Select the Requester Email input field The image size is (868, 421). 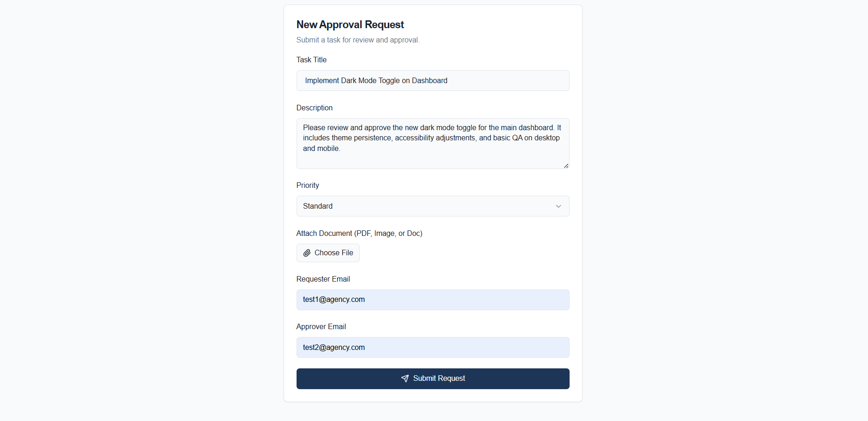click(x=433, y=300)
